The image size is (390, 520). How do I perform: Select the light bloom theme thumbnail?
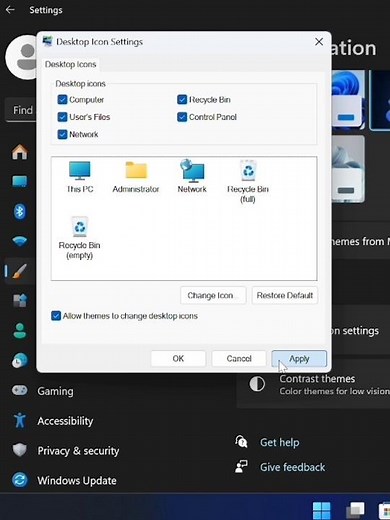[x=347, y=99]
